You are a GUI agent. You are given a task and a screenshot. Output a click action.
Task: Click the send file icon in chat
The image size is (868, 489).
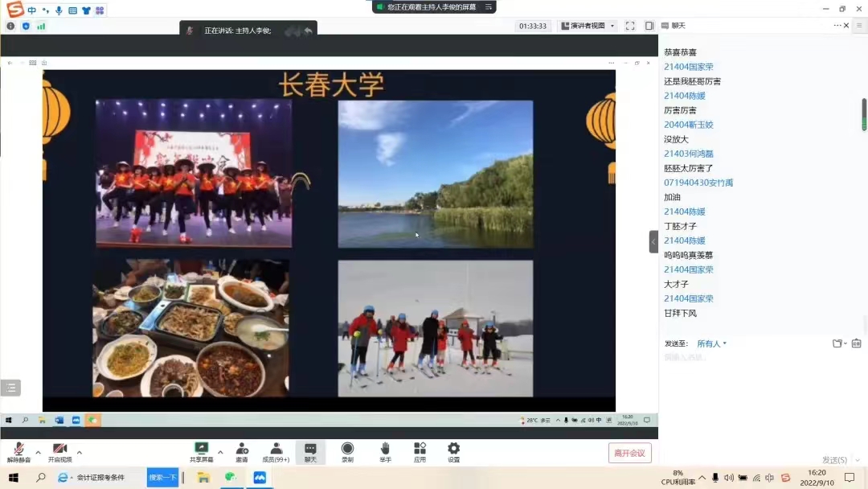[x=837, y=343]
